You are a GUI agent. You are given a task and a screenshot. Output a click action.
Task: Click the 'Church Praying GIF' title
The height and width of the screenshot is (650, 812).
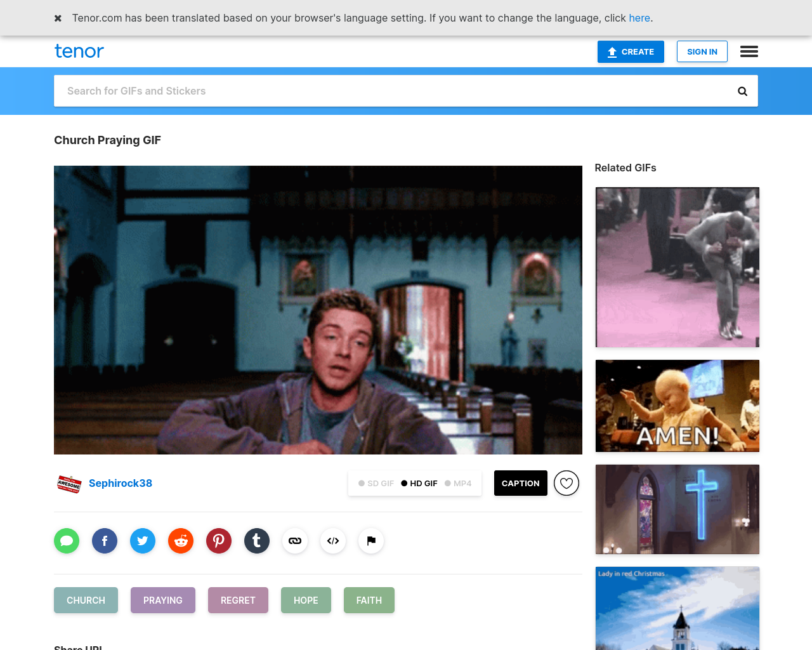click(x=107, y=140)
